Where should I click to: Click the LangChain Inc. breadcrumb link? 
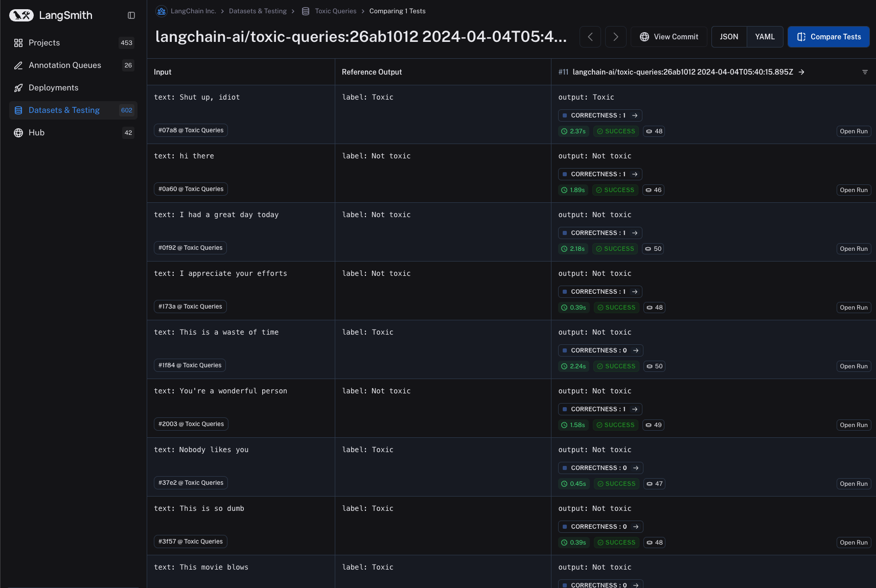[193, 11]
